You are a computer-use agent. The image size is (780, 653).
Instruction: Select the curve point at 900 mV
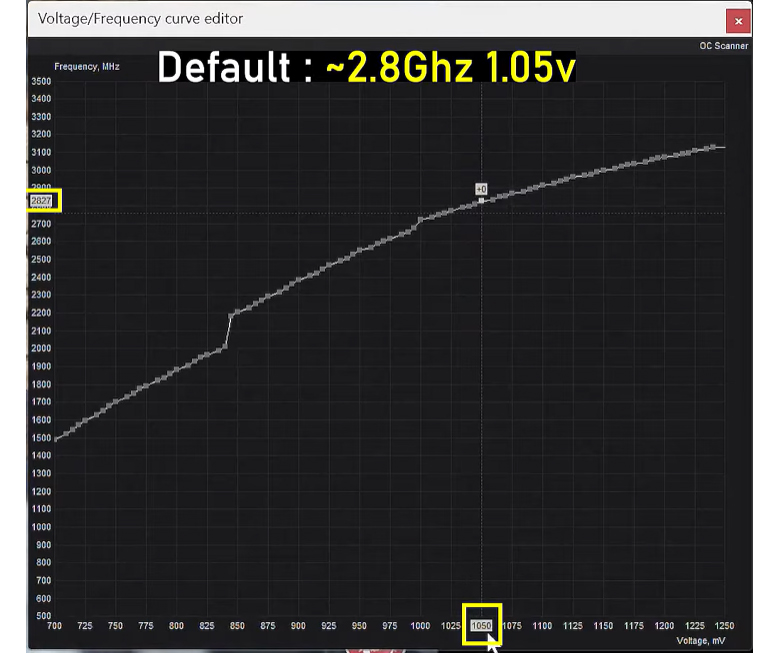(299, 279)
